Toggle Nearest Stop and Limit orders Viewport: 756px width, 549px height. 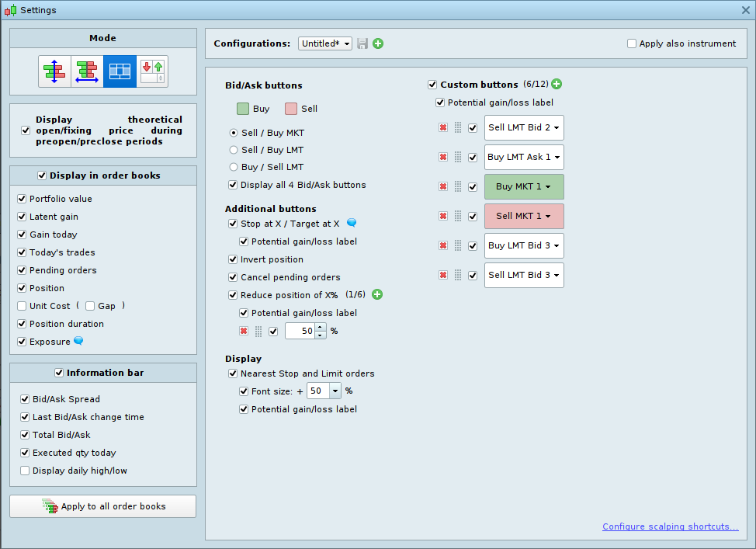(x=233, y=374)
